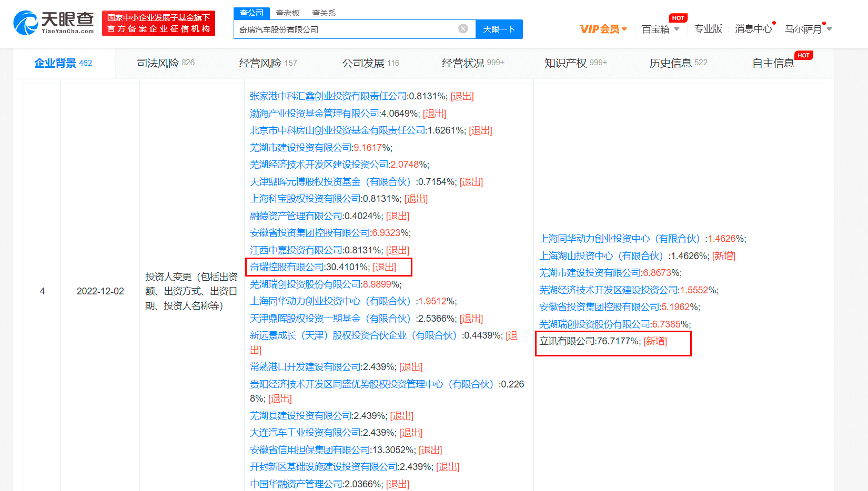Screen dimensions: 868x491
Task: Switch to the 查关系 search tab
Action: tap(324, 13)
